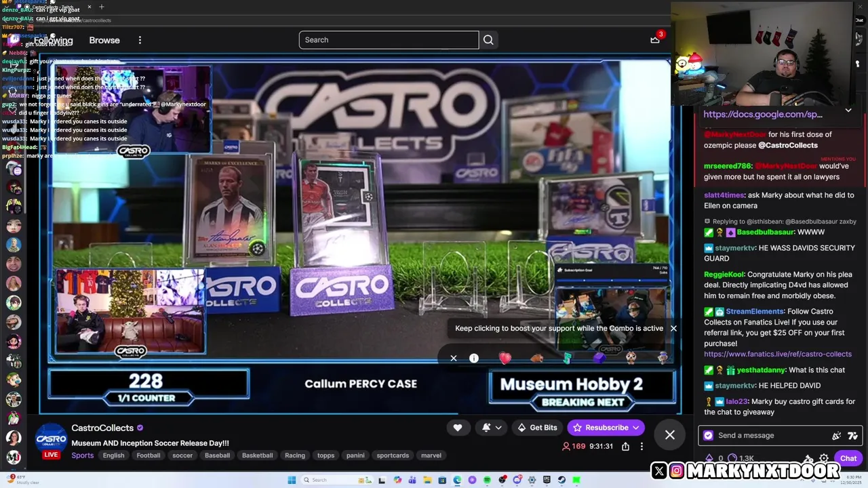The height and width of the screenshot is (488, 868).
Task: Dismiss the combo bar with its X
Action: pyautogui.click(x=454, y=358)
